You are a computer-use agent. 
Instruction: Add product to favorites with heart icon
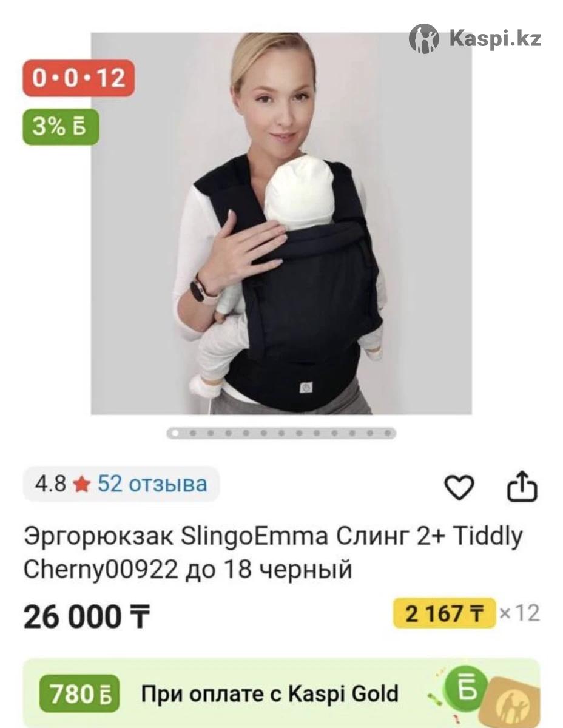click(x=459, y=488)
